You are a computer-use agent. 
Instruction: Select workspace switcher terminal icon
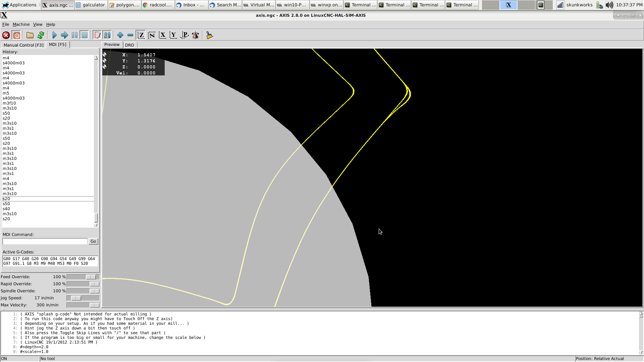[541, 5]
